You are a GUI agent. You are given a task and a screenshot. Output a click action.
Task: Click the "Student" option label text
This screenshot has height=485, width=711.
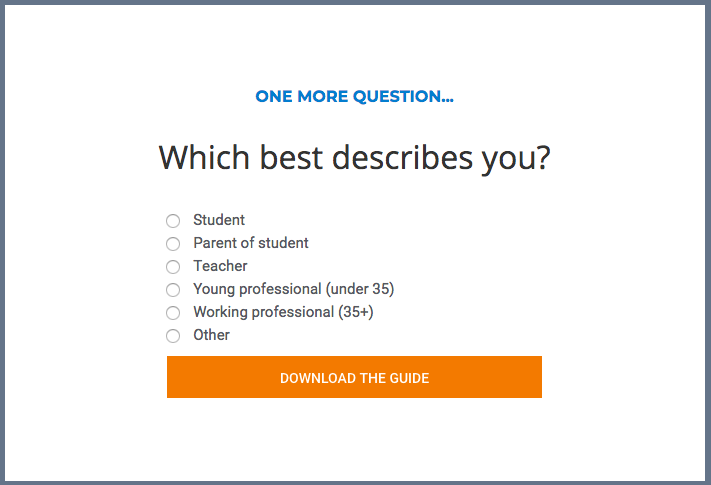coord(219,220)
